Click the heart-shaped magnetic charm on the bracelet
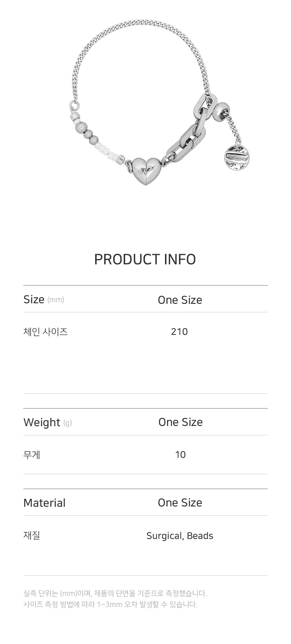291x644 pixels. 145,170
